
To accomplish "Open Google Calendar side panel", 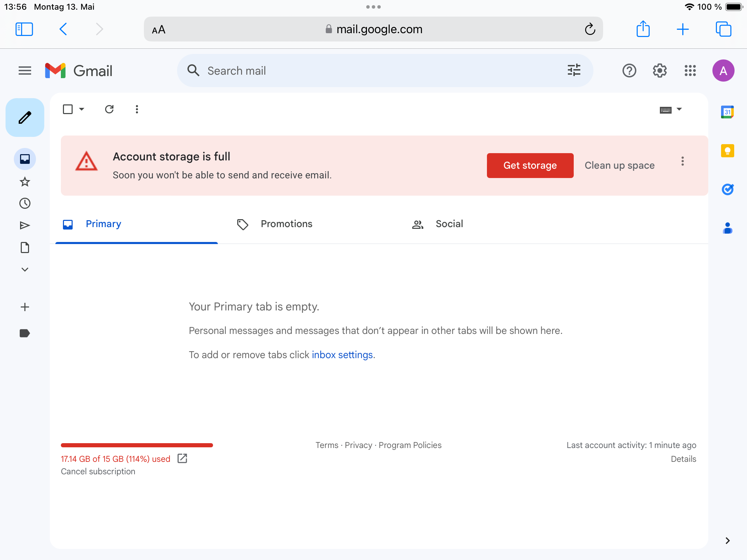I will tap(728, 112).
